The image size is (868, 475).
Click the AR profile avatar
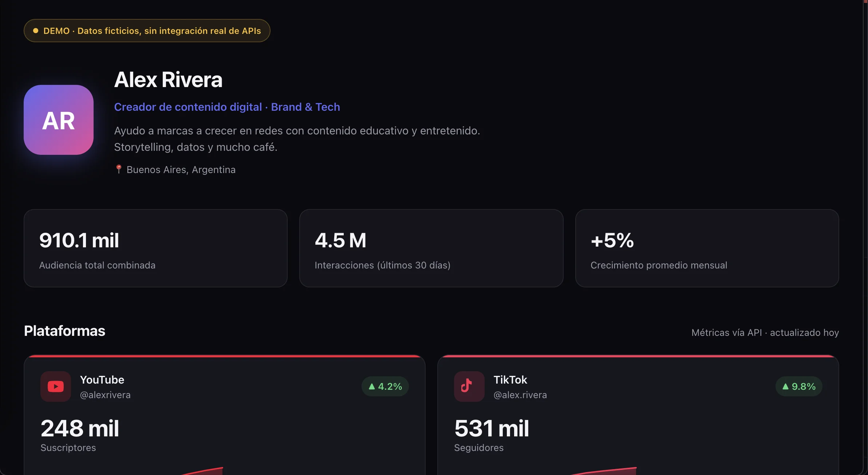point(59,120)
